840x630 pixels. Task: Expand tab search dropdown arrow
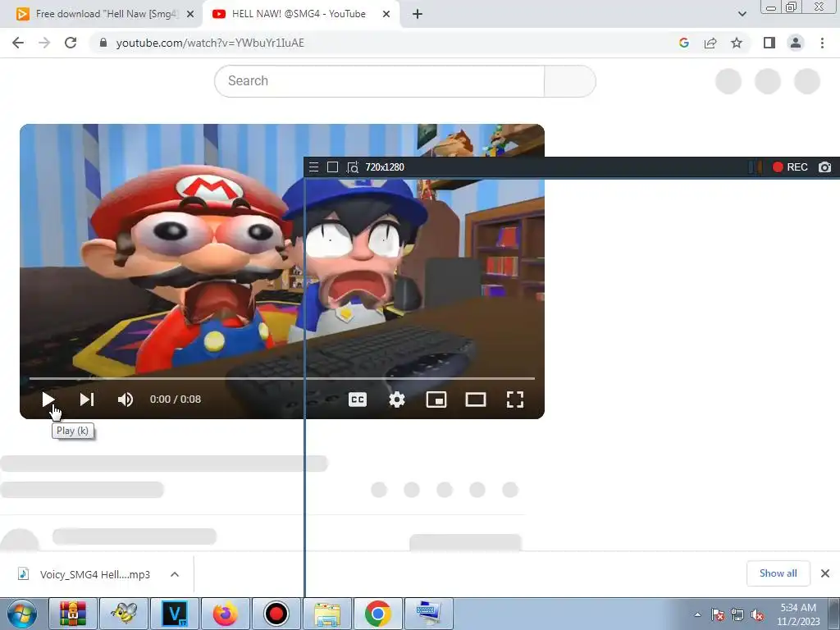[742, 14]
